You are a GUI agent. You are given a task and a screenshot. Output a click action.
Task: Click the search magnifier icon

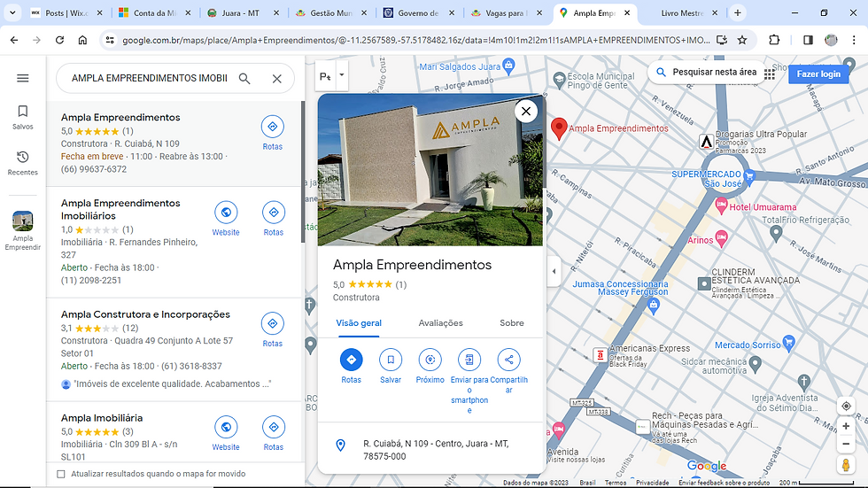pos(244,79)
